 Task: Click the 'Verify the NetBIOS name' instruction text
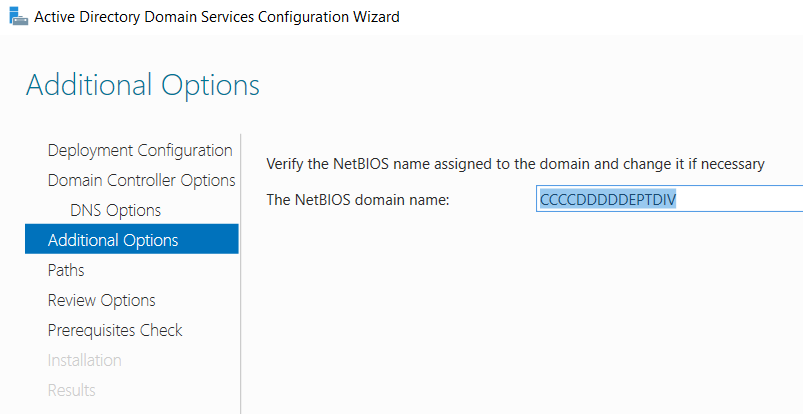click(515, 164)
